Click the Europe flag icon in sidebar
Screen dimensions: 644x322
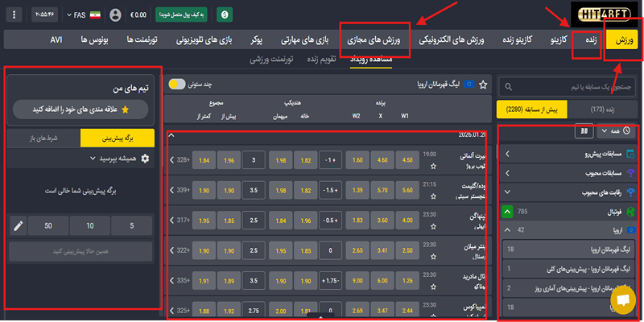(631, 229)
